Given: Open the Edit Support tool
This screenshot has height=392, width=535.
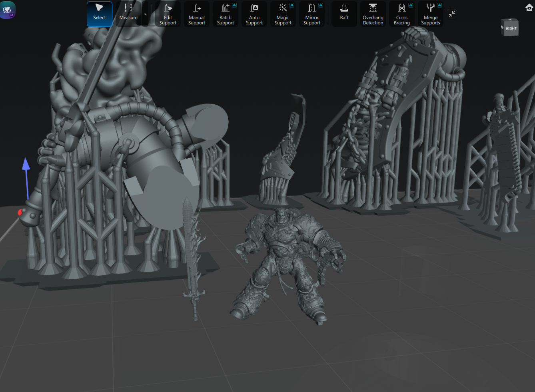Looking at the screenshot, I should click(x=168, y=14).
